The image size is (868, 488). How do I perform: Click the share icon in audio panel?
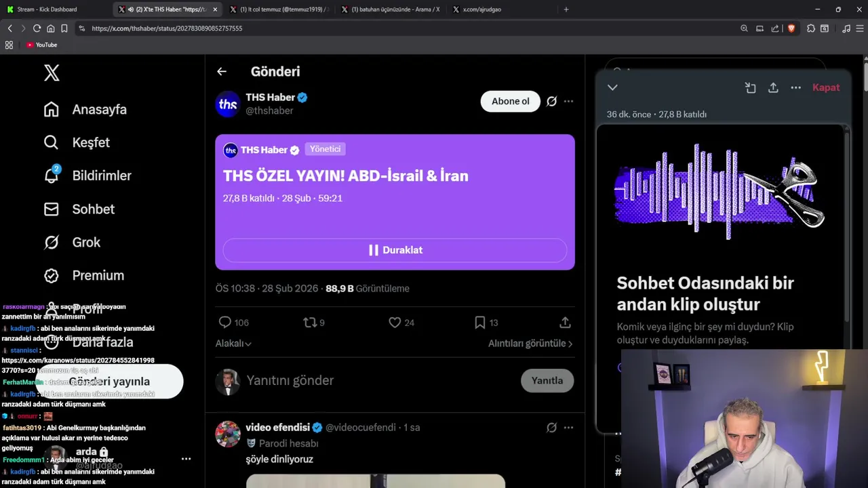[773, 87]
